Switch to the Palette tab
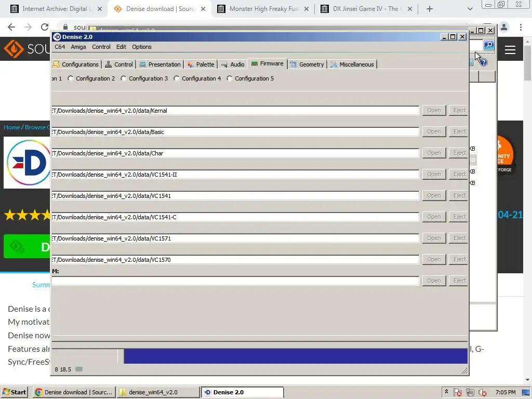The height and width of the screenshot is (399, 532). 201,64
